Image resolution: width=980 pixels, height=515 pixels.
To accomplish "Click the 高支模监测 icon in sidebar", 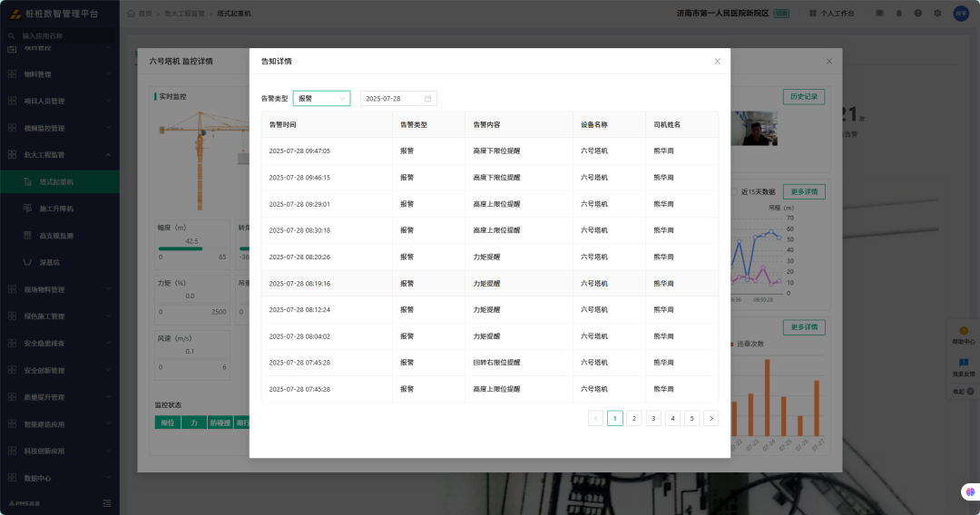I will tap(27, 236).
